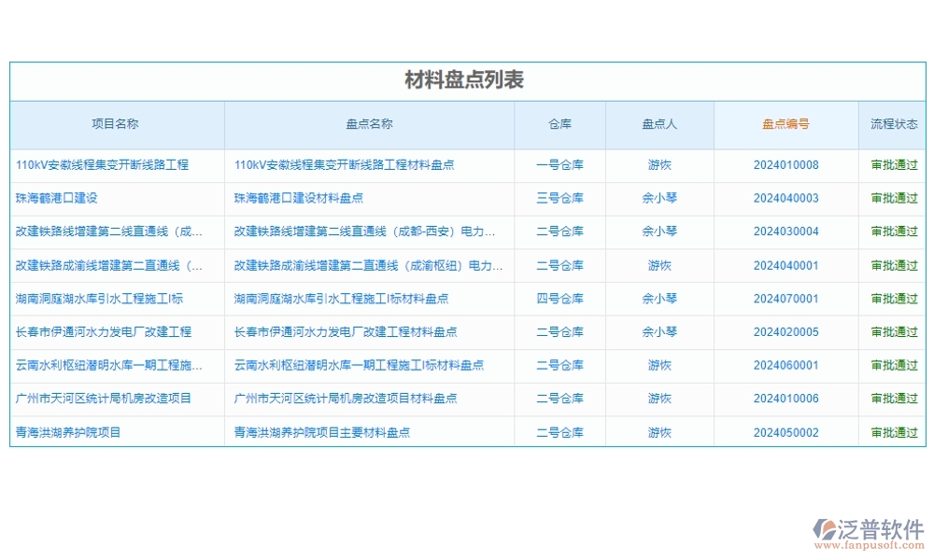Click the 仓库 column header
The height and width of the screenshot is (560, 934).
560,123
